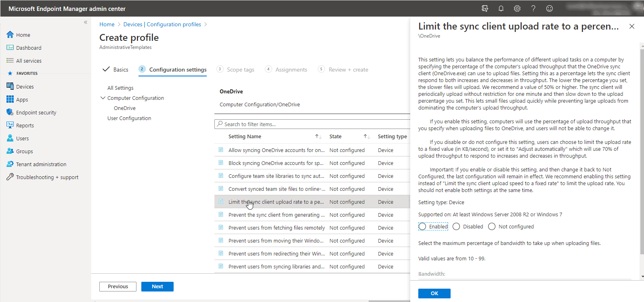Image resolution: width=644 pixels, height=302 pixels.
Task: Select the Not configured radio button
Action: coord(492,226)
